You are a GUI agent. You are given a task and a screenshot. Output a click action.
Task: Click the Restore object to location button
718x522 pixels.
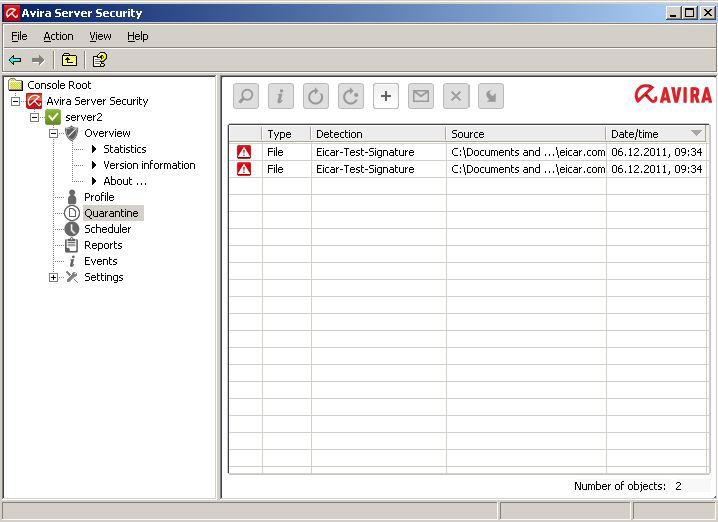(351, 96)
